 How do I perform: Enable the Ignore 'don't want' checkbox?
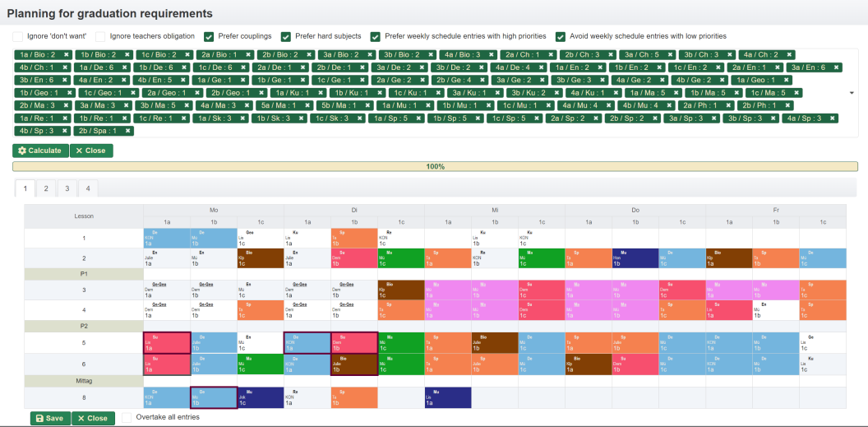click(x=18, y=36)
